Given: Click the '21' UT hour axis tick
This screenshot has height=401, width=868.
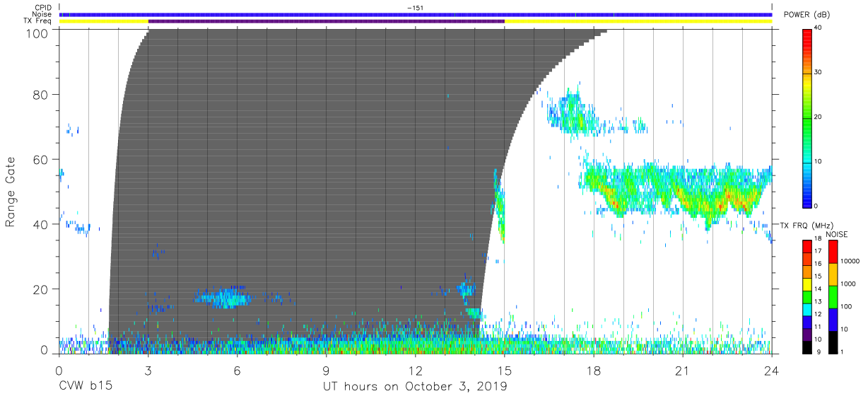Looking at the screenshot, I should click(x=683, y=371).
